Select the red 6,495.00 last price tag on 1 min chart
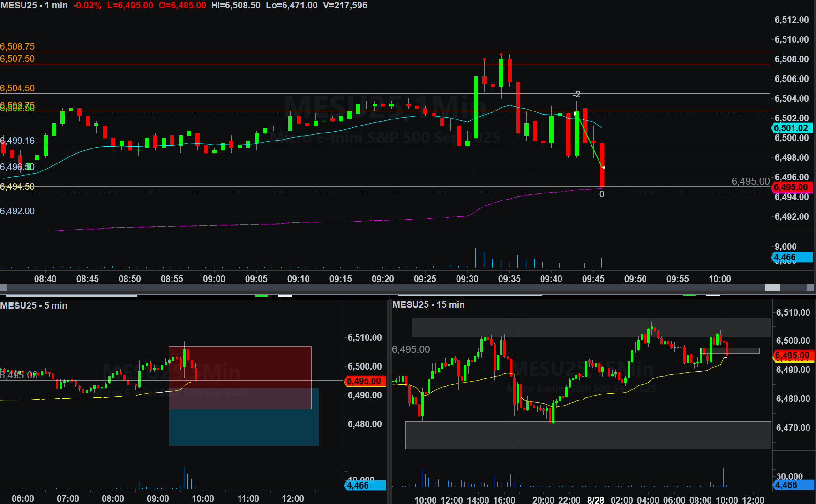This screenshot has width=816, height=504. (791, 187)
